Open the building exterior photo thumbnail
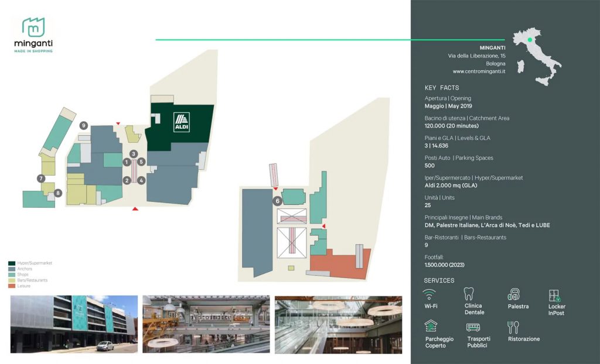Image resolution: width=600 pixels, height=364 pixels. coord(74,324)
